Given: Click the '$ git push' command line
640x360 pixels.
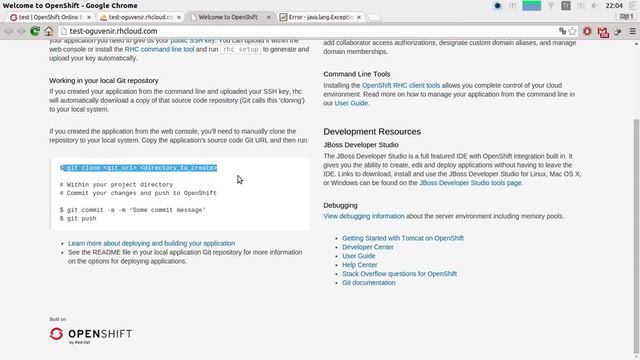Looking at the screenshot, I should (78, 218).
